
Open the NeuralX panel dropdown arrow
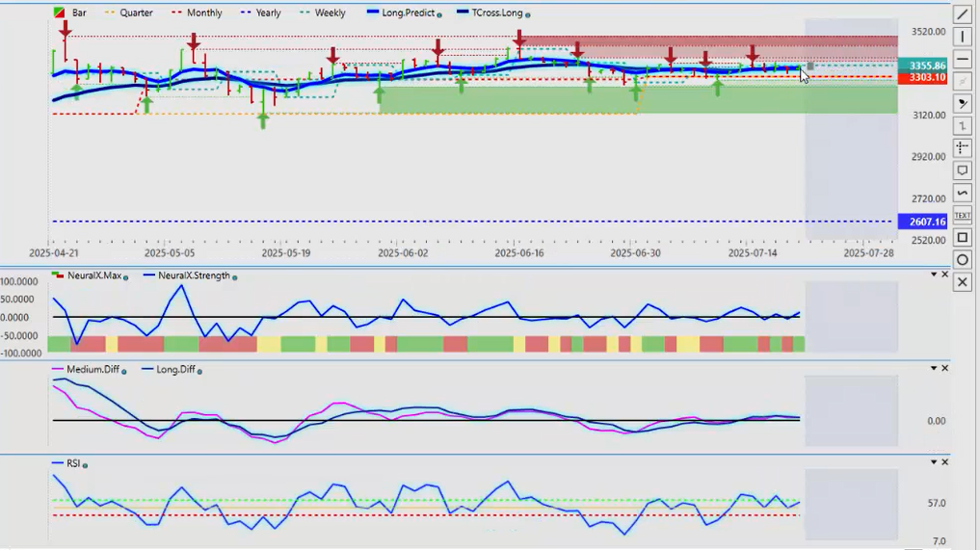click(x=933, y=275)
